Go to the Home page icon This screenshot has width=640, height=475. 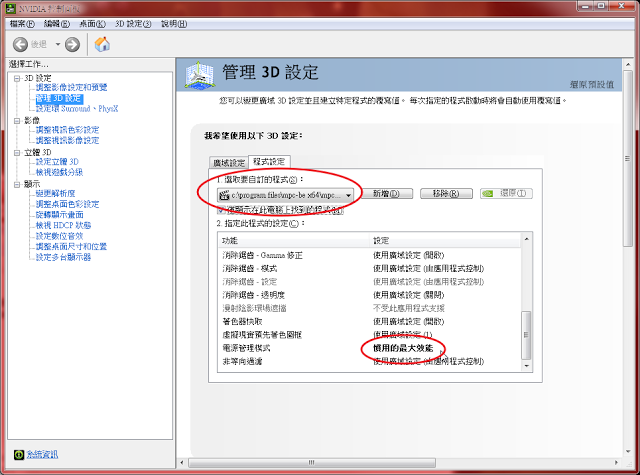coord(102,44)
